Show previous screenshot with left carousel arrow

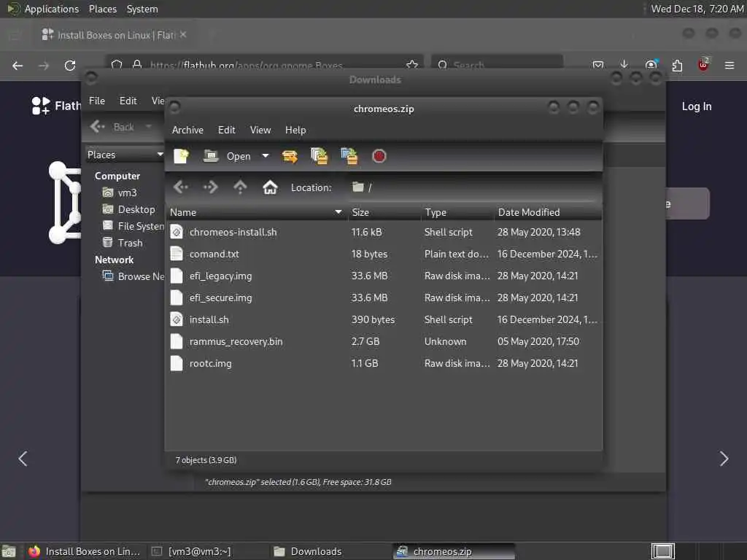coord(23,459)
